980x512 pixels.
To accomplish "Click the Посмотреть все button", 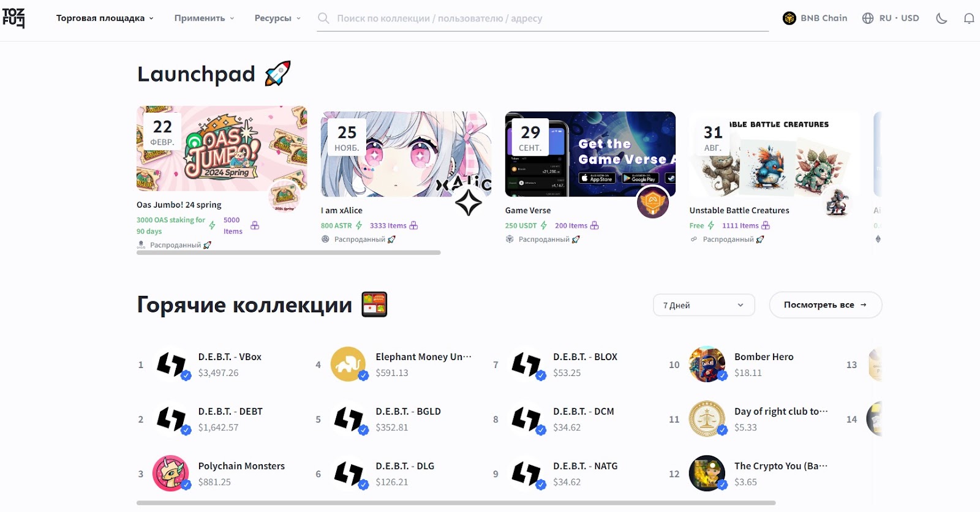I will point(825,305).
